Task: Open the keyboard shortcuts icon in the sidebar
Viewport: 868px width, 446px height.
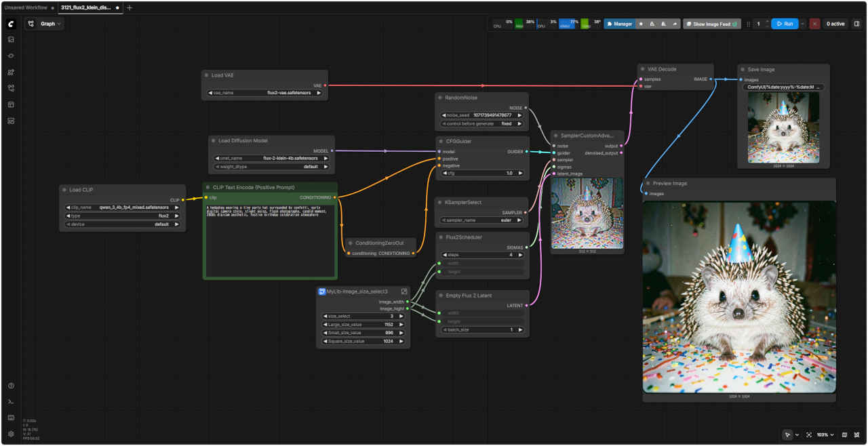Action: click(x=11, y=418)
